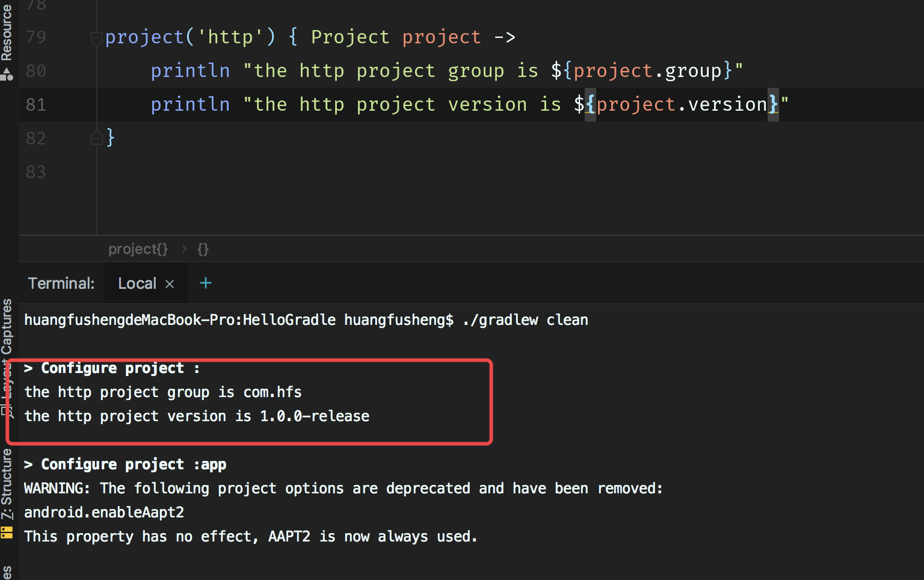Click the 'http' string in line 79
This screenshot has height=580, width=924.
coord(230,37)
